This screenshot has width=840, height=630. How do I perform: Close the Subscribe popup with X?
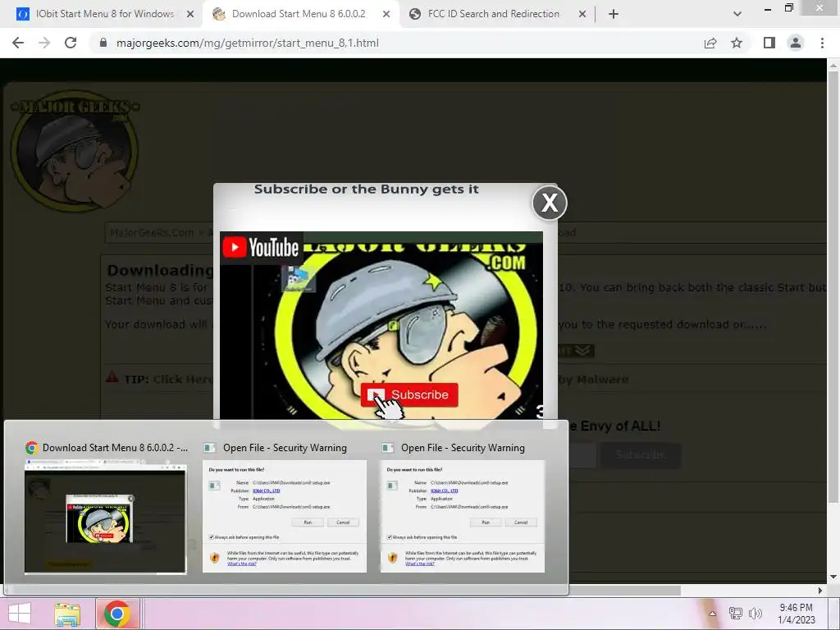tap(549, 203)
